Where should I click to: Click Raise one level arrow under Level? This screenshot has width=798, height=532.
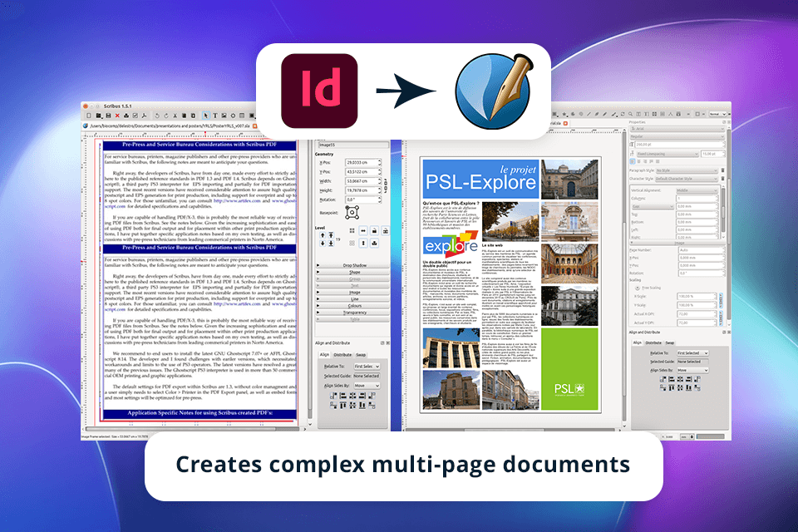[323, 235]
